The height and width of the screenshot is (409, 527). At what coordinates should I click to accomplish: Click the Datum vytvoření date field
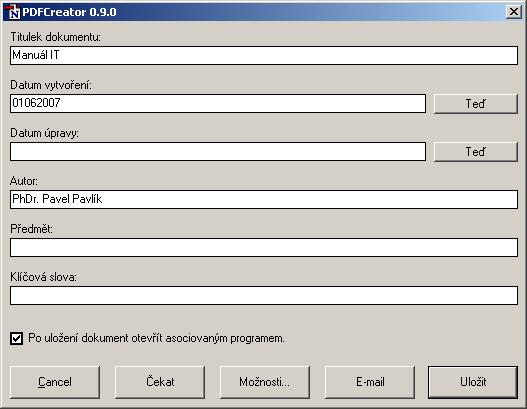click(x=218, y=104)
